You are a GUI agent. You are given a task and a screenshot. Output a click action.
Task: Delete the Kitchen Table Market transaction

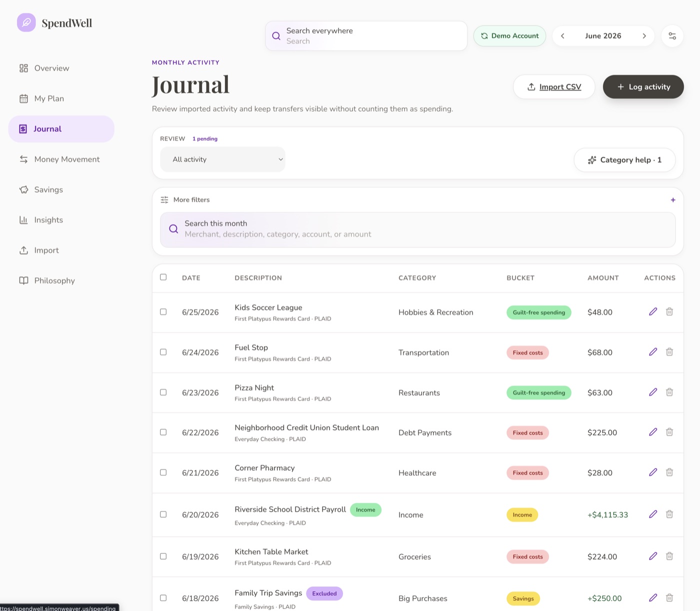669,556
